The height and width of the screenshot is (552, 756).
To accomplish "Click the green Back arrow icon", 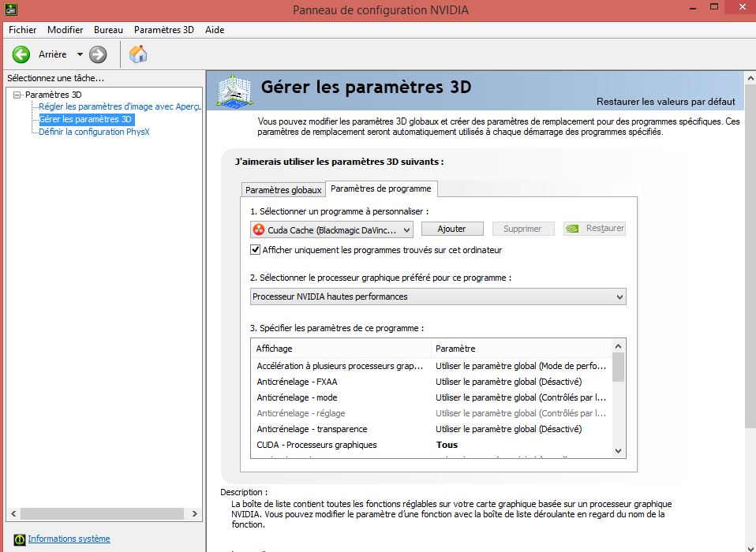I will [x=21, y=54].
